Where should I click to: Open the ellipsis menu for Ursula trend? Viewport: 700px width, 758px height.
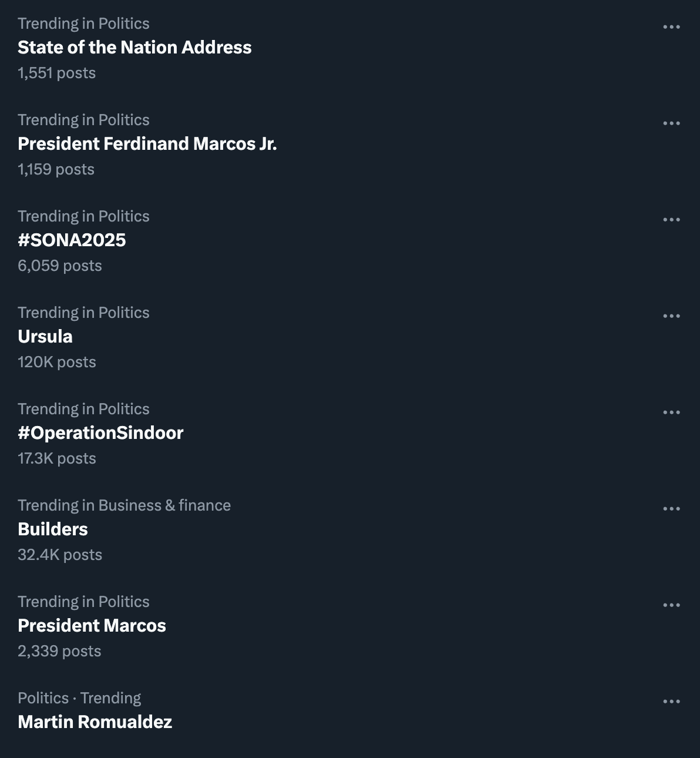click(x=671, y=316)
